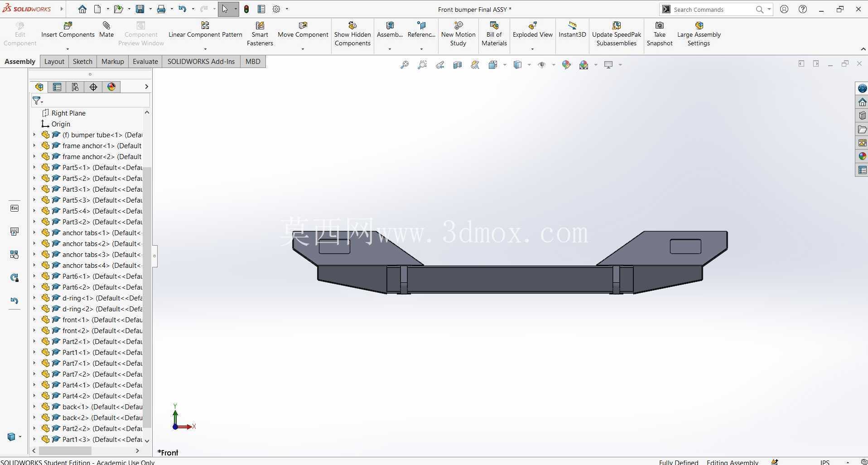The height and width of the screenshot is (465, 868).
Task: Open the Hide/Show Items eye dropdown
Action: coord(554,65)
